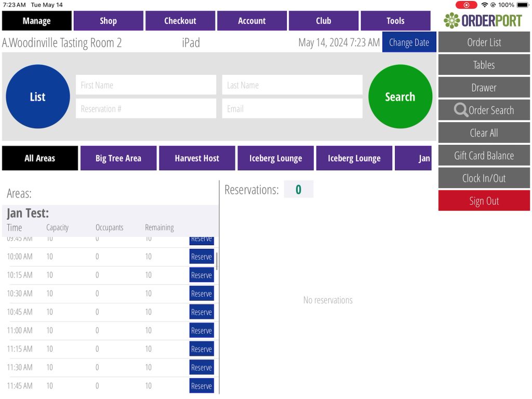This screenshot has height=399, width=532.
Task: Select the Big Tree Area filter
Action: 118,158
